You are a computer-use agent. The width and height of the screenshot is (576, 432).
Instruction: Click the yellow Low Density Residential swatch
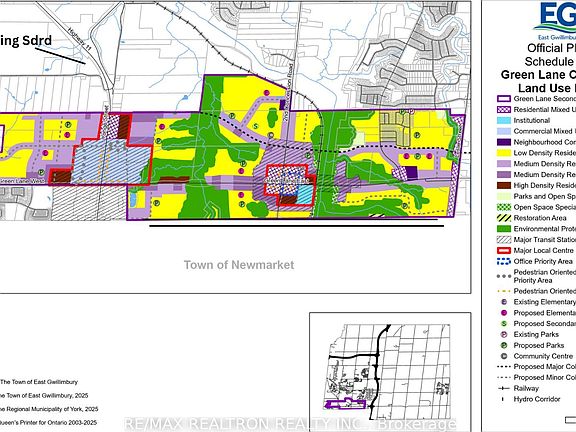(x=504, y=153)
